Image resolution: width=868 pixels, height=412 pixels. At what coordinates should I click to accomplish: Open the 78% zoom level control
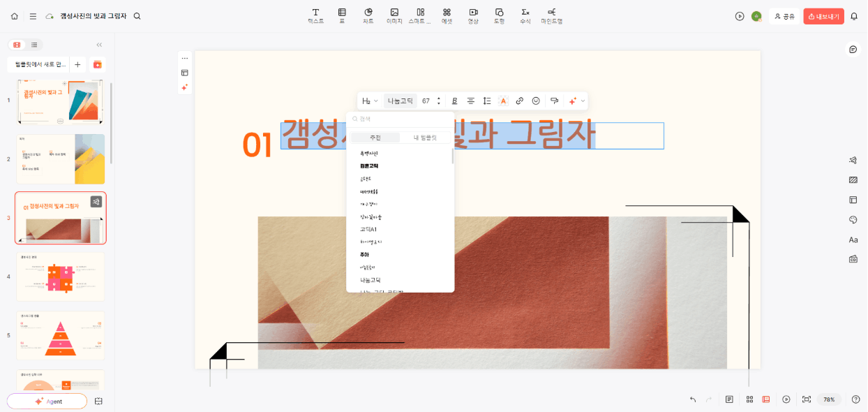pos(829,399)
